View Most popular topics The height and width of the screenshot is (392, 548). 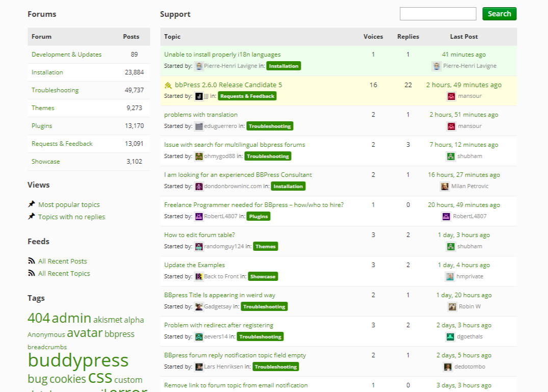[x=69, y=205]
